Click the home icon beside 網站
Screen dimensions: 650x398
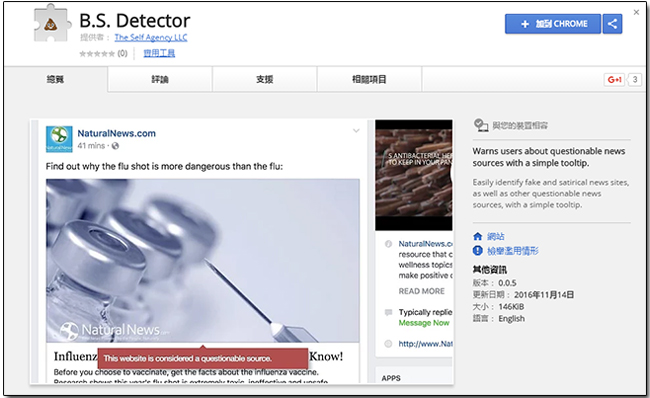[478, 237]
